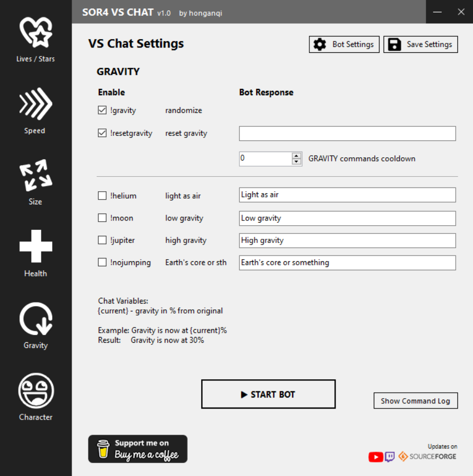The height and width of the screenshot is (476, 473).
Task: Enable the !helium command checkbox
Action: [102, 195]
